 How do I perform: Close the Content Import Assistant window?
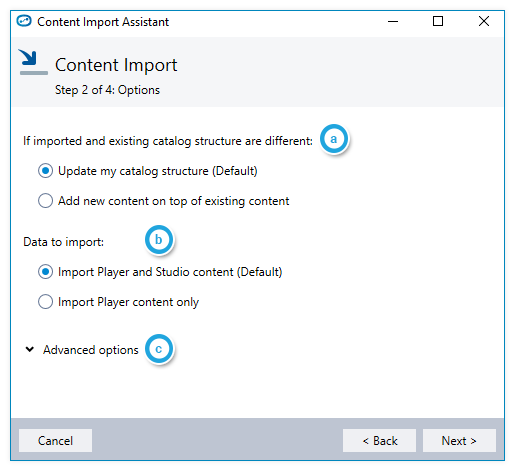tap(484, 22)
